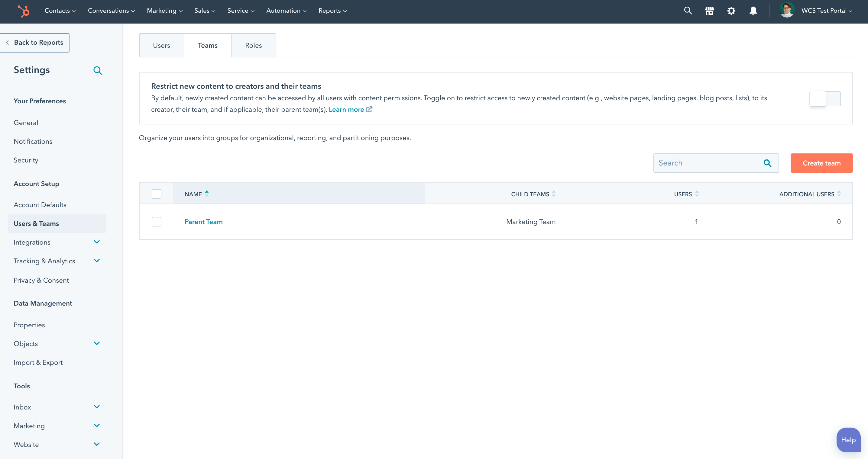The image size is (868, 459).
Task: Check the select-all teams checkbox
Action: pos(156,194)
